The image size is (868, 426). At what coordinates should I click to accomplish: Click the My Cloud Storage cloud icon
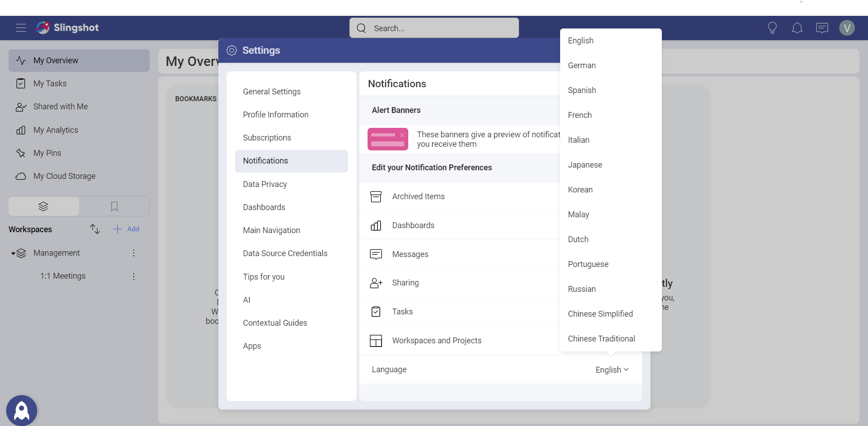coord(21,176)
